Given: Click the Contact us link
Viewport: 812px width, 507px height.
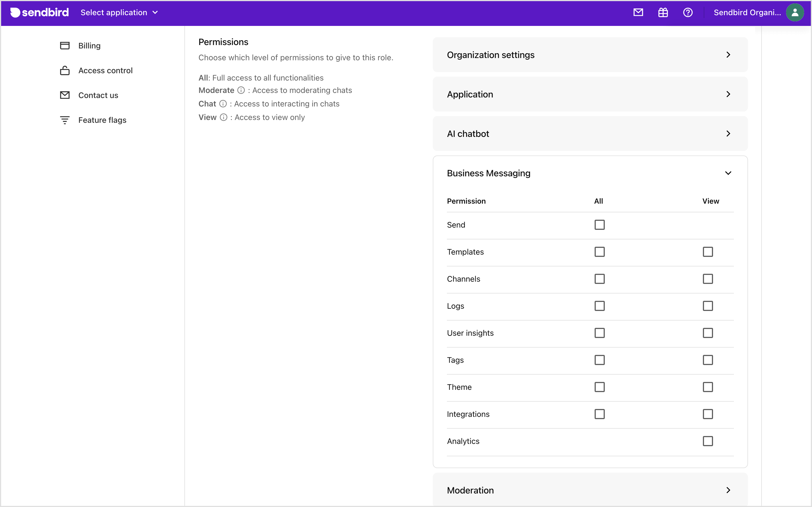Looking at the screenshot, I should pyautogui.click(x=98, y=95).
